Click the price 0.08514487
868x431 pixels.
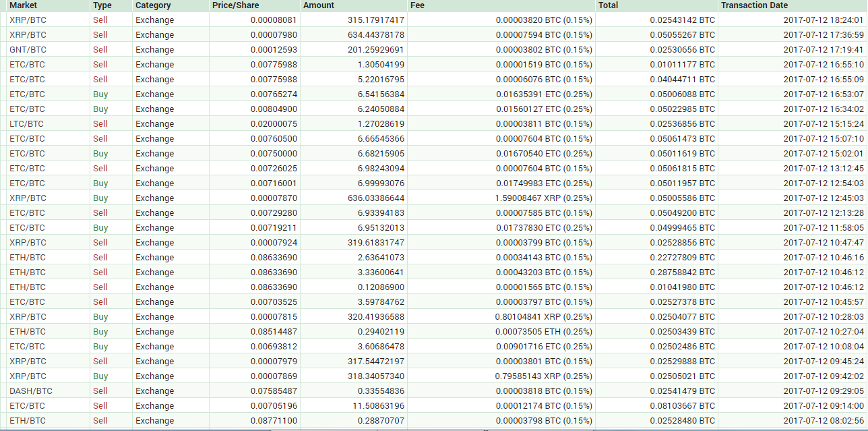(274, 332)
